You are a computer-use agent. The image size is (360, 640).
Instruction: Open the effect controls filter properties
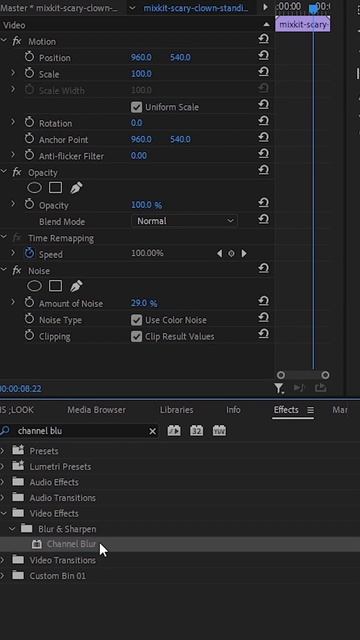279,388
